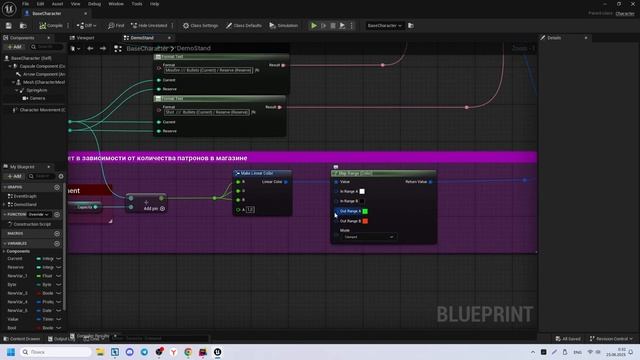Click All Saved status button
This screenshot has width=640, height=360.
point(568,339)
